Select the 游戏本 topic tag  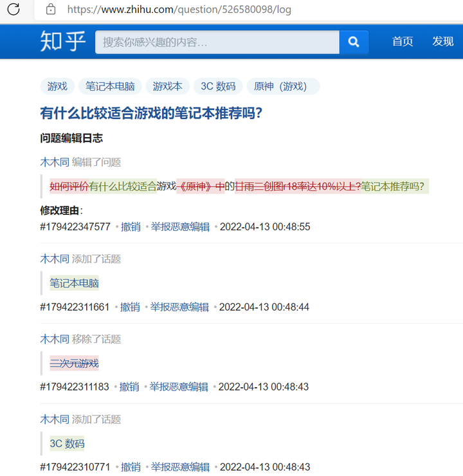167,86
